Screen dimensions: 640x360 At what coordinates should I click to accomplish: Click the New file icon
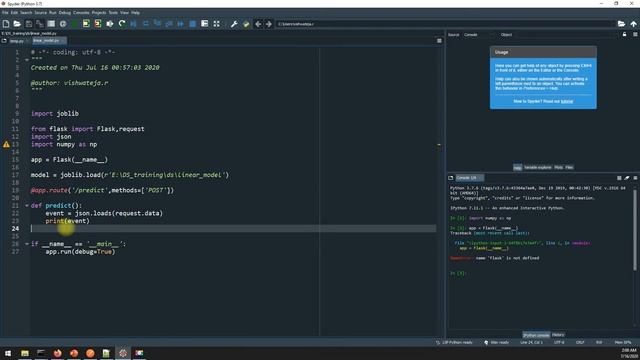point(6,24)
